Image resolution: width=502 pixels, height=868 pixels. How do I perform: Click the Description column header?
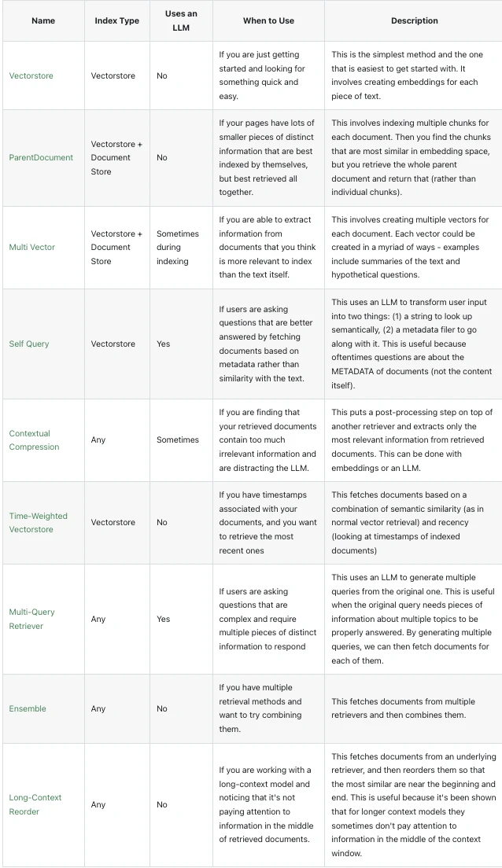[415, 21]
